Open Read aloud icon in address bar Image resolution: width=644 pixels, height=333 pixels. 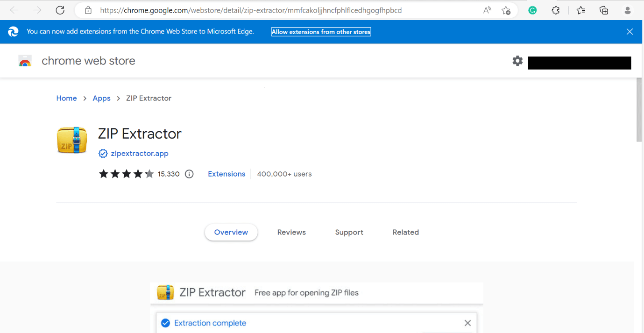point(487,10)
